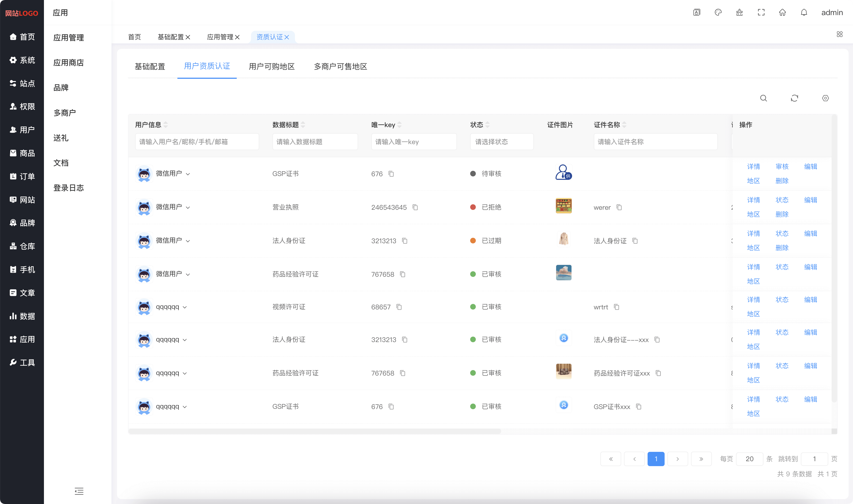The width and height of the screenshot is (853, 504).
Task: Sort by 证件名称 column
Action: (x=625, y=125)
